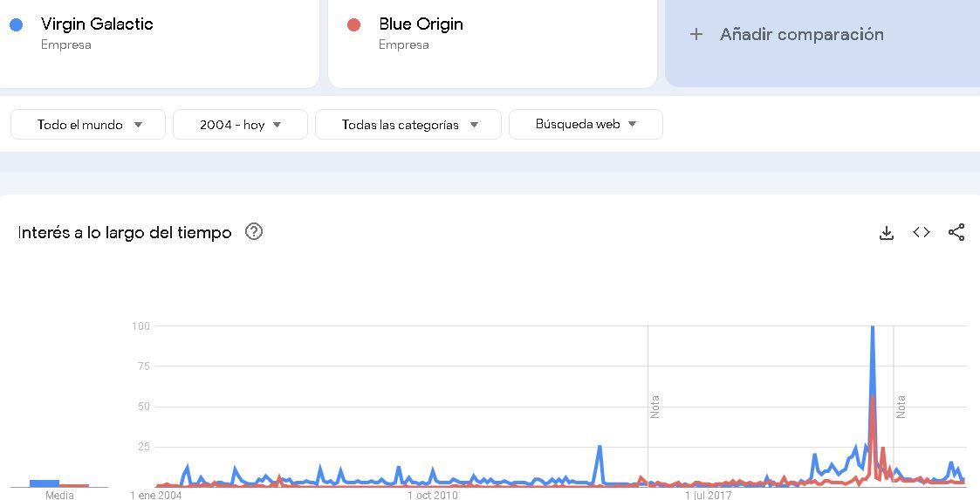
Task: Edit the Blue Origin search term
Action: (x=421, y=24)
